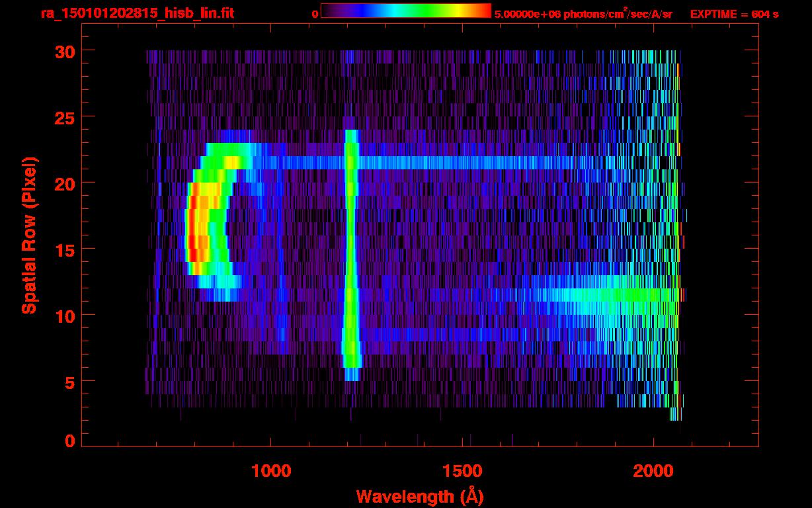Click the spatial row 30 tick label

(65, 51)
